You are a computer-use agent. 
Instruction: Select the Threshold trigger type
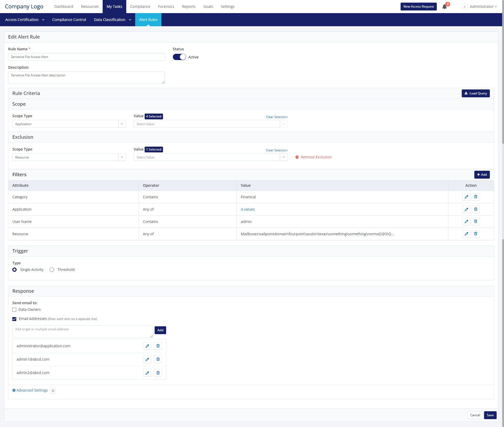coord(52,270)
